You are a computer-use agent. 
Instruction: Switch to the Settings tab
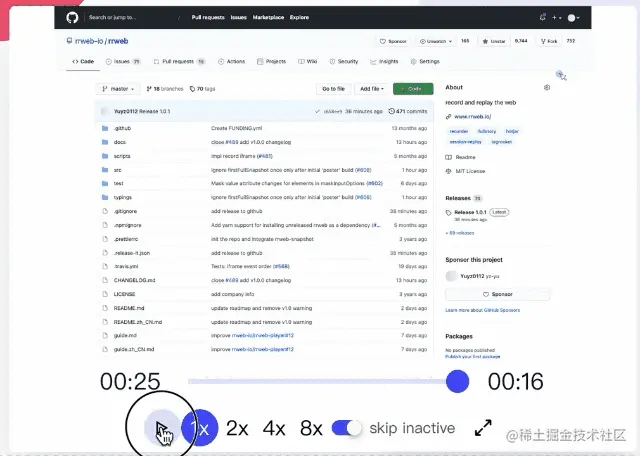point(425,61)
